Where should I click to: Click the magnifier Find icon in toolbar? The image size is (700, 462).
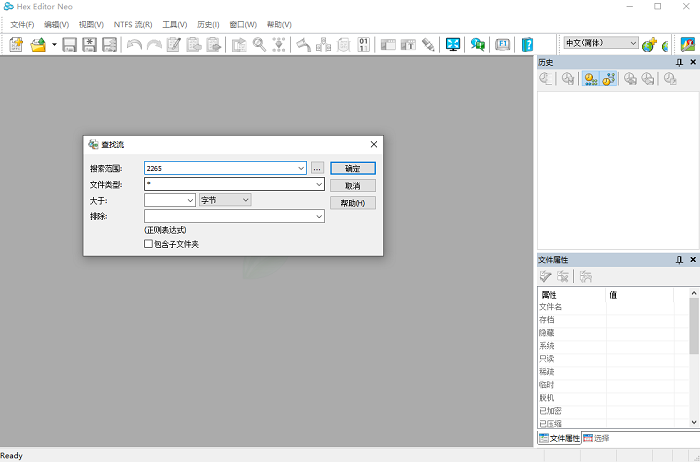click(259, 44)
